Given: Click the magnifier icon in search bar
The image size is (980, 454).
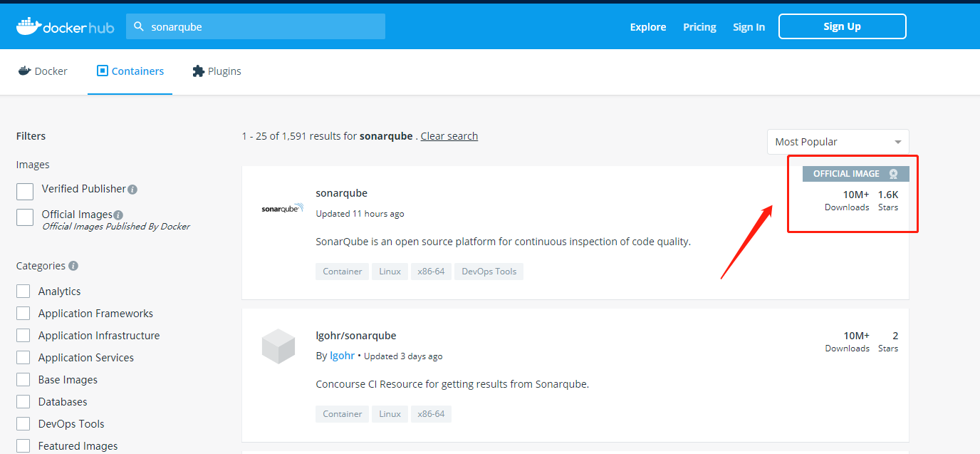Looking at the screenshot, I should [140, 26].
